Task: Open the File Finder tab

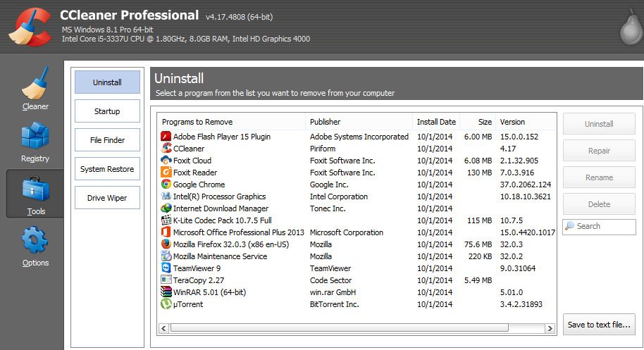Action: (107, 140)
